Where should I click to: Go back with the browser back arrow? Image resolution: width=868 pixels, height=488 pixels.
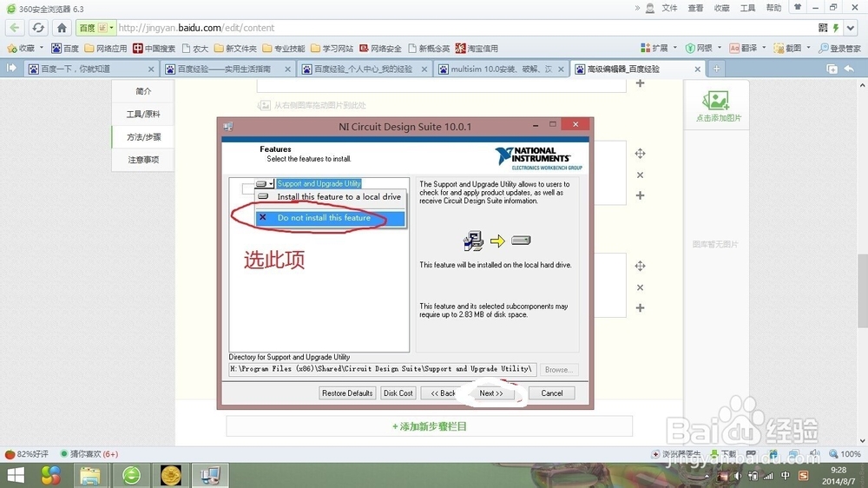(15, 28)
